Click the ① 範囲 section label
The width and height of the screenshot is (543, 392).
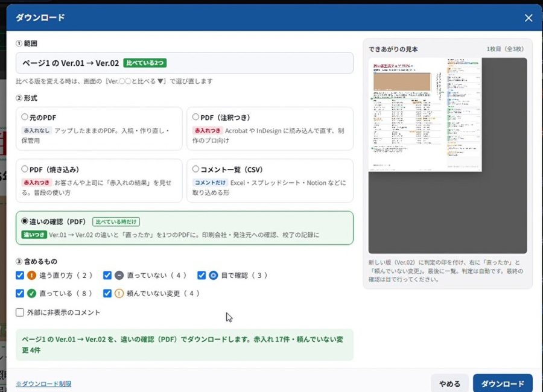pyautogui.click(x=27, y=43)
